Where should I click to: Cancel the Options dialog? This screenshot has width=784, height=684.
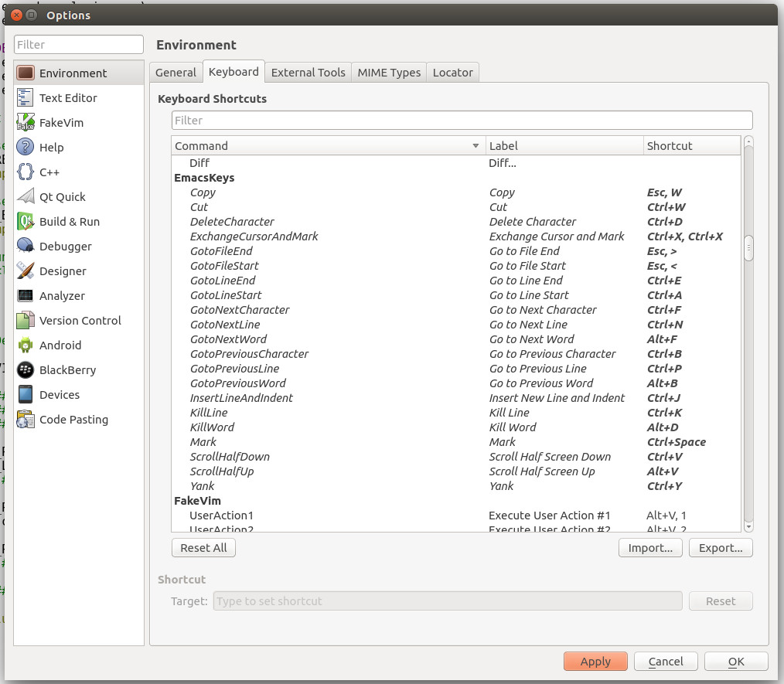click(666, 662)
